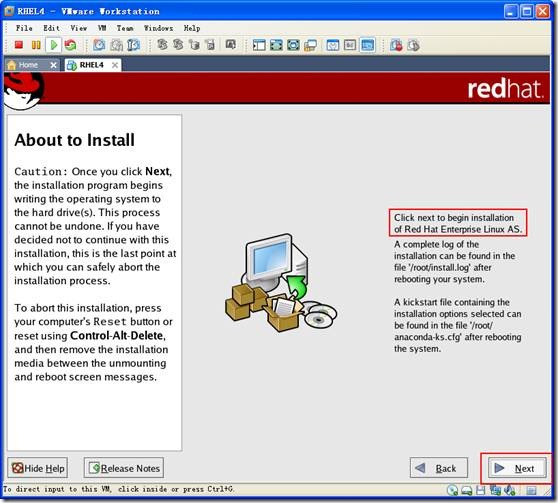Click the Reset VM toolbar icon

click(x=70, y=45)
